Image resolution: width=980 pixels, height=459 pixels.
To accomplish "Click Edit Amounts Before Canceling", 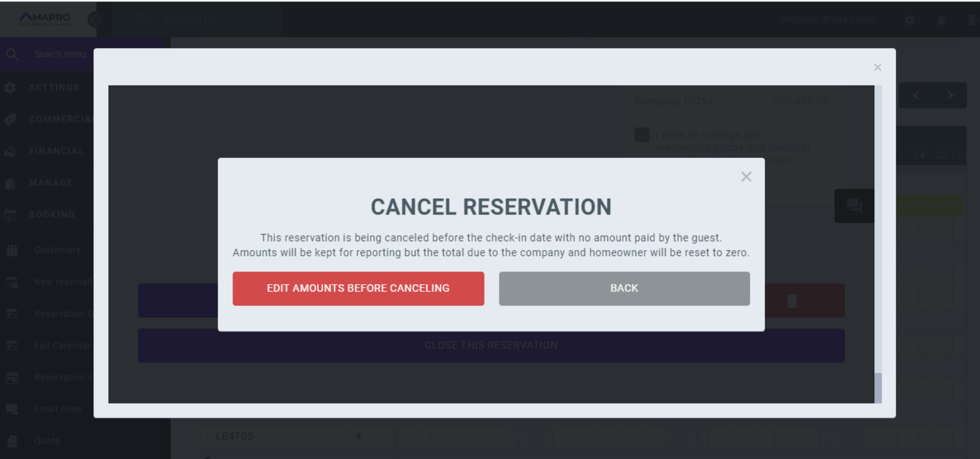I will (x=358, y=288).
